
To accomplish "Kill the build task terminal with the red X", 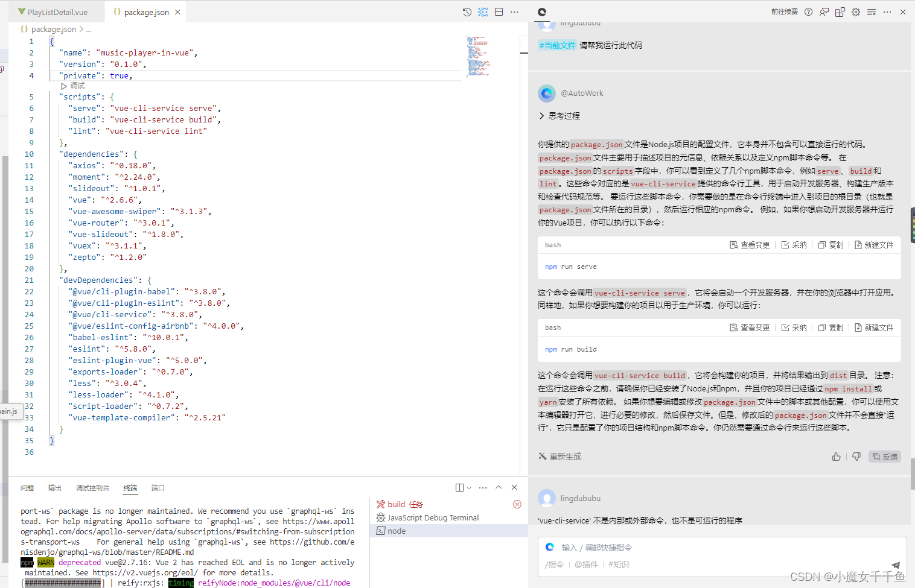I will [517, 504].
